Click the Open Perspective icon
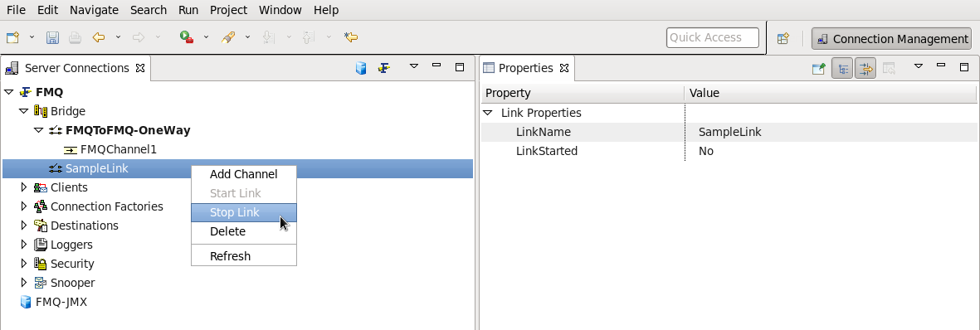 pos(783,38)
